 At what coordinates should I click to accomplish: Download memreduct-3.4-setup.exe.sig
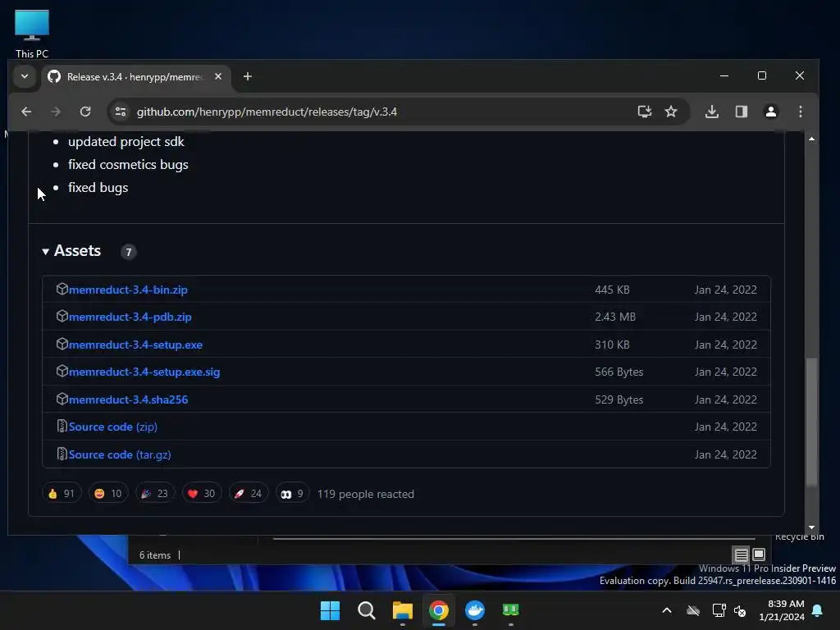pos(144,372)
